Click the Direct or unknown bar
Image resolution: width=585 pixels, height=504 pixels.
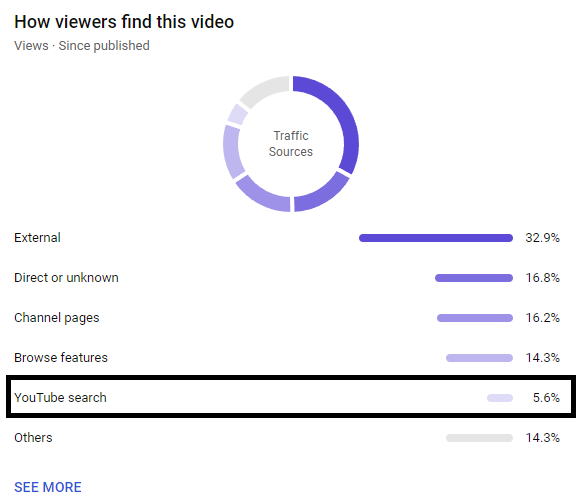tap(474, 278)
